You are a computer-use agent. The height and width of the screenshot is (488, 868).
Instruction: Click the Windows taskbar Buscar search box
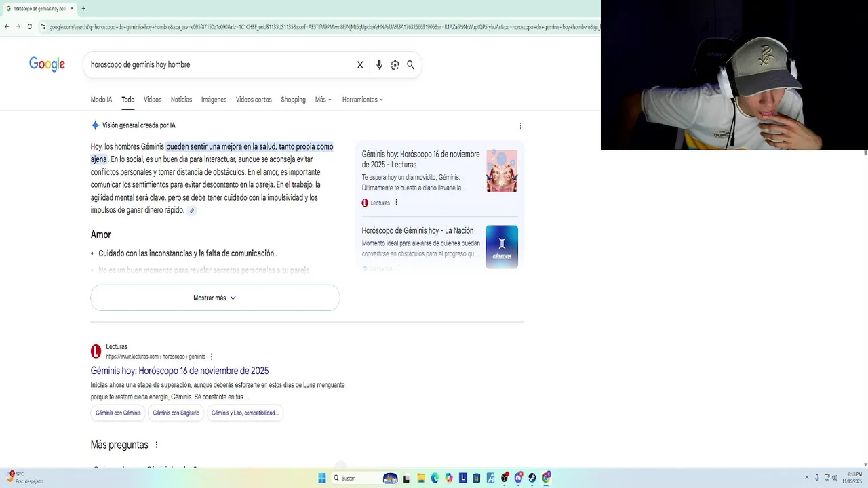(x=366, y=478)
